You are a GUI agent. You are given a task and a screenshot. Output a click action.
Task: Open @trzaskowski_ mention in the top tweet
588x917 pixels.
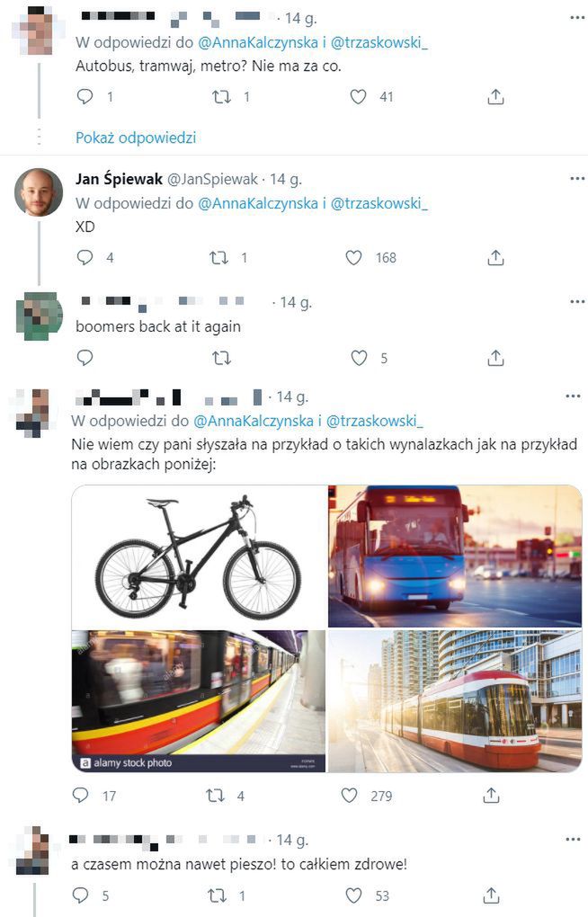click(379, 42)
